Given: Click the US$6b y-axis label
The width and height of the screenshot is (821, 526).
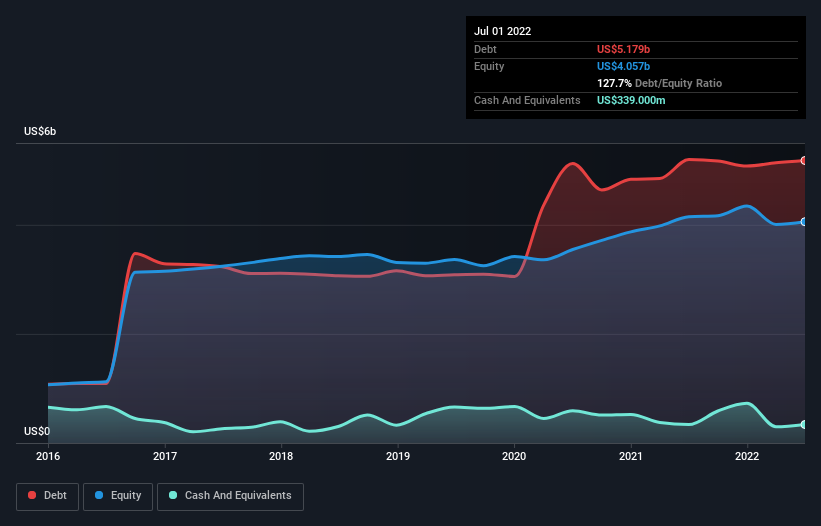Looking at the screenshot, I should coord(40,131).
